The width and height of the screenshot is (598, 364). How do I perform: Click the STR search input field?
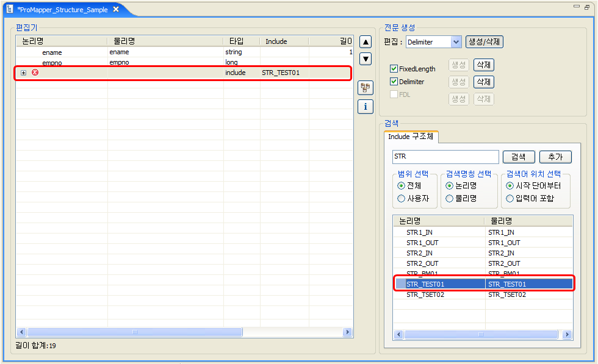445,157
